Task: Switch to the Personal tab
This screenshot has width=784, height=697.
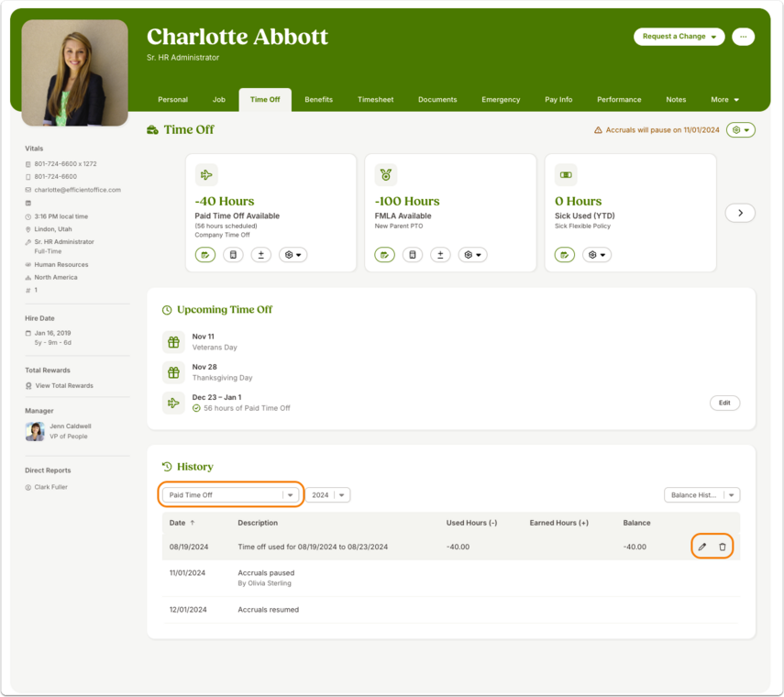Action: coord(173,99)
